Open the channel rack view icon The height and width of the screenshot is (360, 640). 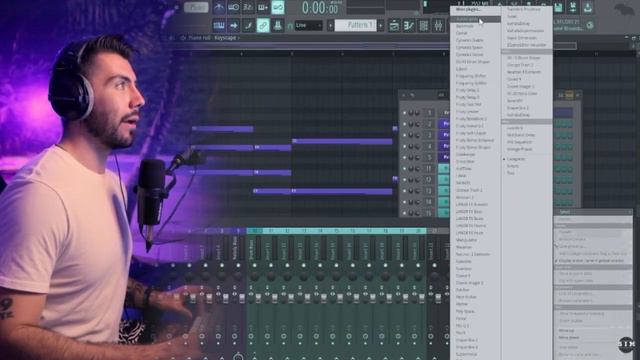[x=424, y=26]
